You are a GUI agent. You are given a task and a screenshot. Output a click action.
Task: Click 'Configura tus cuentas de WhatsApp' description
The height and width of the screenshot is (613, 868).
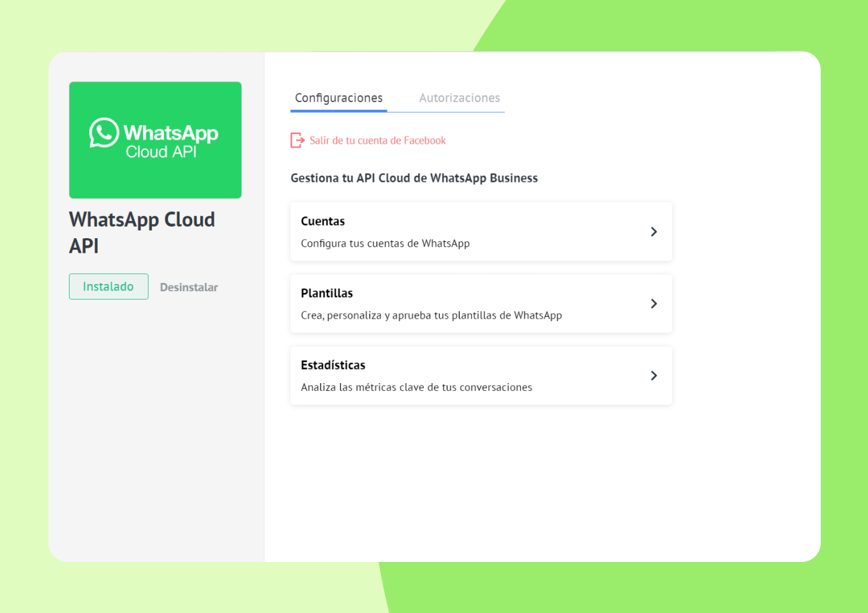click(385, 243)
